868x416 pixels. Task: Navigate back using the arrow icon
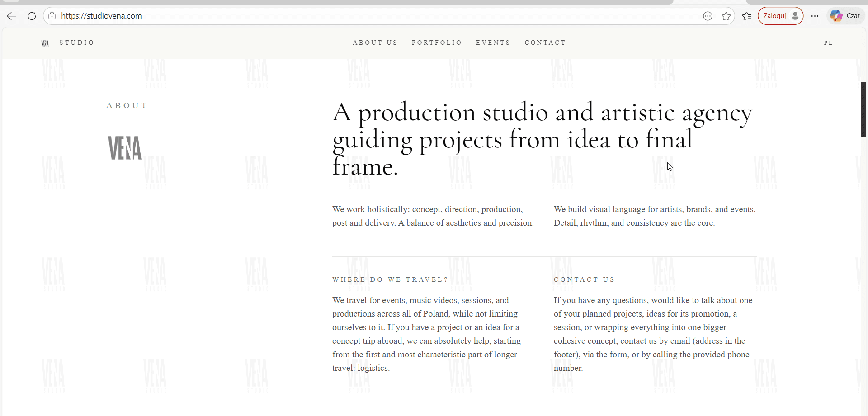pos(11,16)
